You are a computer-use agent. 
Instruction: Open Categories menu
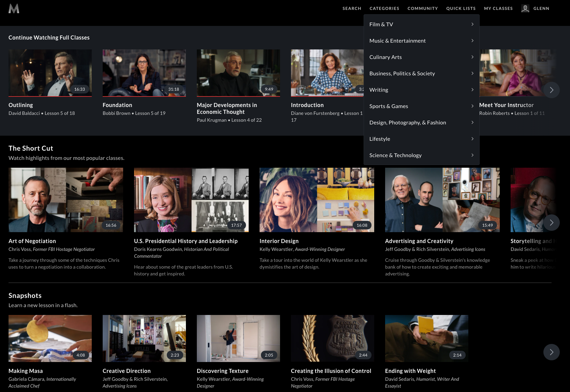(x=384, y=9)
